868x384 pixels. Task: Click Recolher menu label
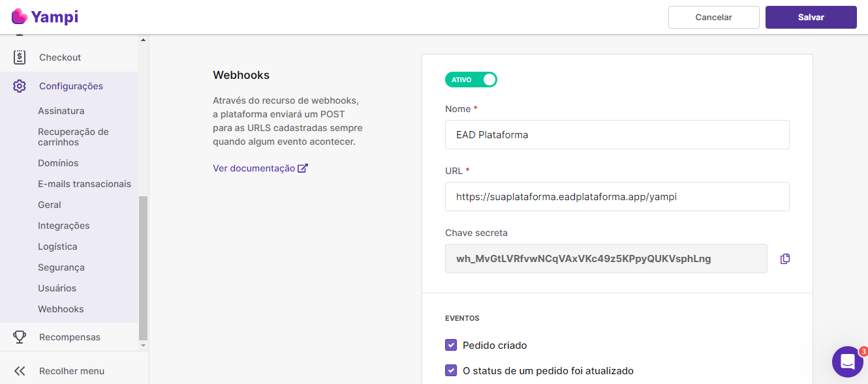coord(72,371)
